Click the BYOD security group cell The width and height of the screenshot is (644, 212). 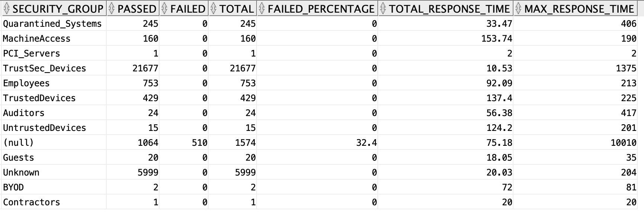click(x=54, y=187)
